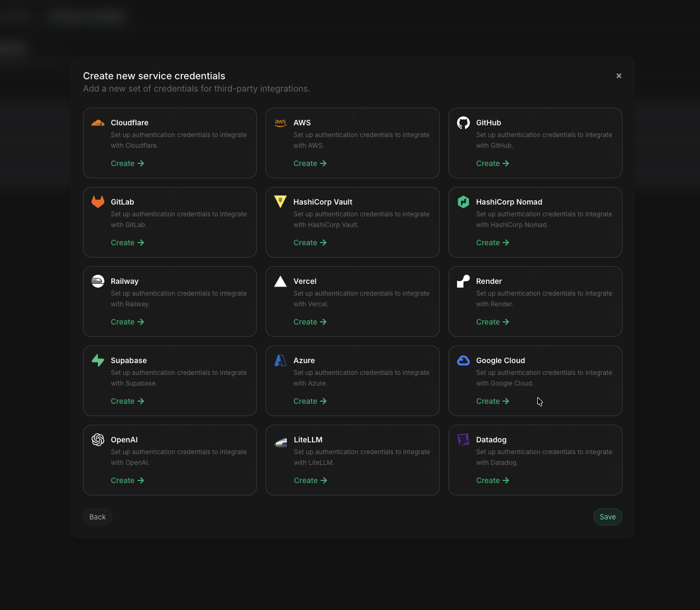Click the Render logo icon

click(x=463, y=281)
